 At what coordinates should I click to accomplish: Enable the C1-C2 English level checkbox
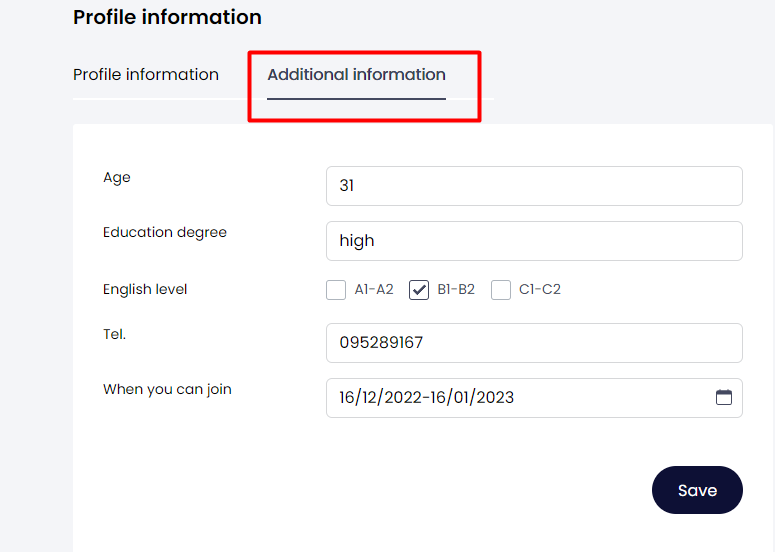pos(501,290)
